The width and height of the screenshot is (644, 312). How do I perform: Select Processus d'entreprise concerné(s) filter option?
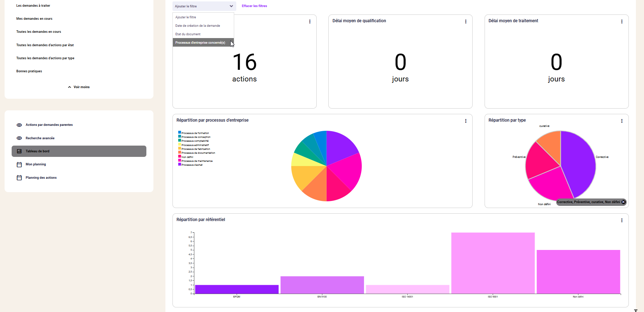tap(200, 43)
